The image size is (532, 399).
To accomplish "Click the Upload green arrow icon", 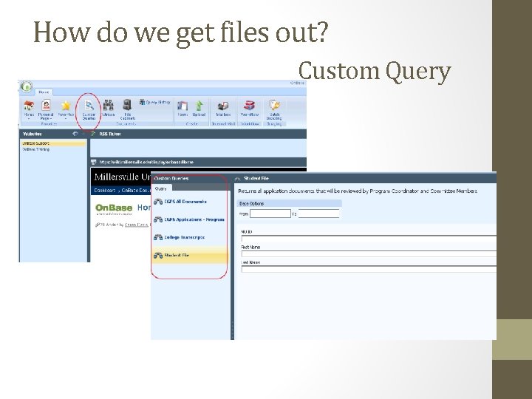I will [x=199, y=106].
